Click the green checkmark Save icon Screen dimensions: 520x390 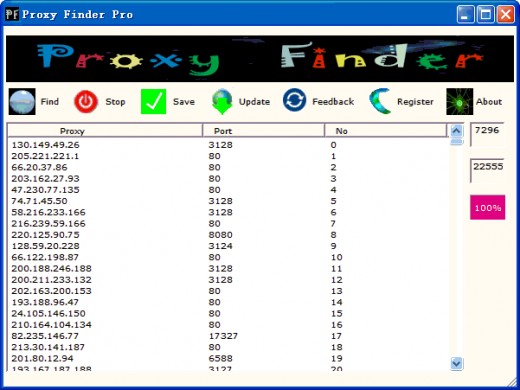click(x=153, y=102)
